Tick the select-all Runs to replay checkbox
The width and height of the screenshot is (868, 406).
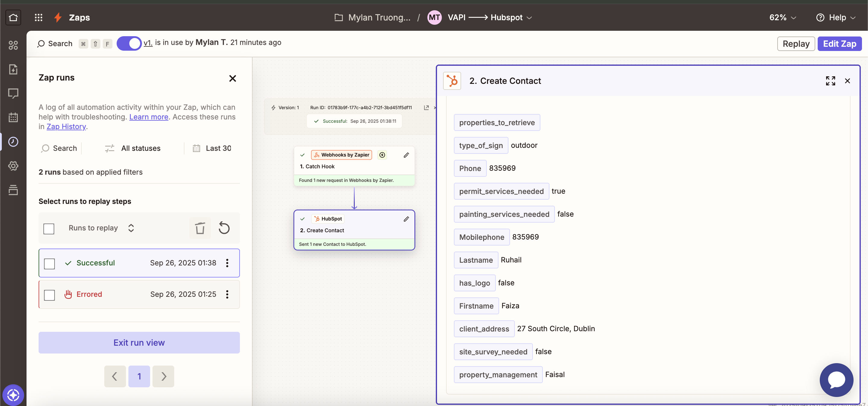pos(49,229)
